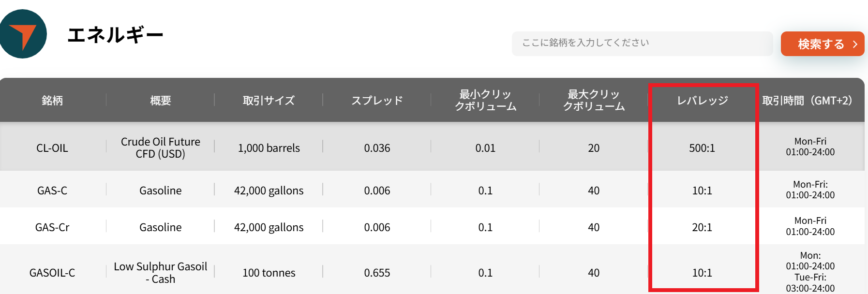
Task: Select the GAS-C symbol cell
Action: click(52, 191)
